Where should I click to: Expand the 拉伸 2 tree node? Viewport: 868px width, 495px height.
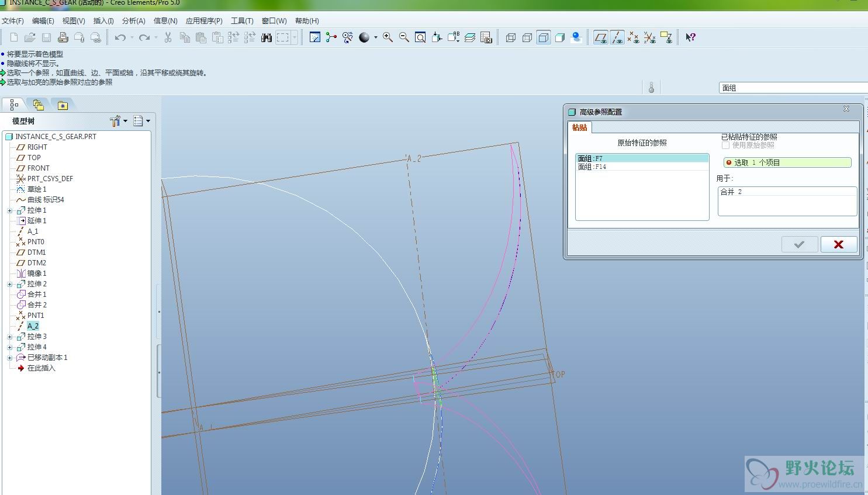click(x=9, y=284)
